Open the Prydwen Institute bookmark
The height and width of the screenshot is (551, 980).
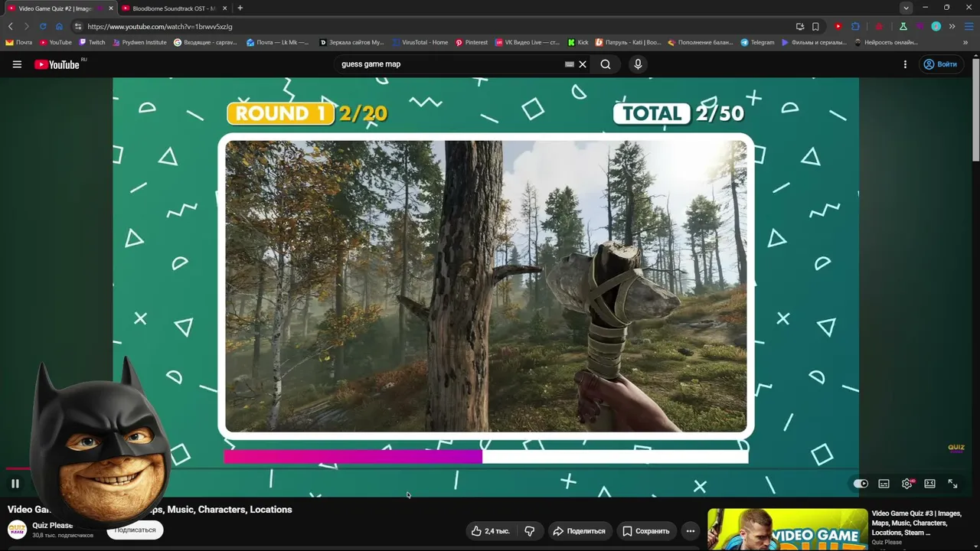click(x=139, y=43)
